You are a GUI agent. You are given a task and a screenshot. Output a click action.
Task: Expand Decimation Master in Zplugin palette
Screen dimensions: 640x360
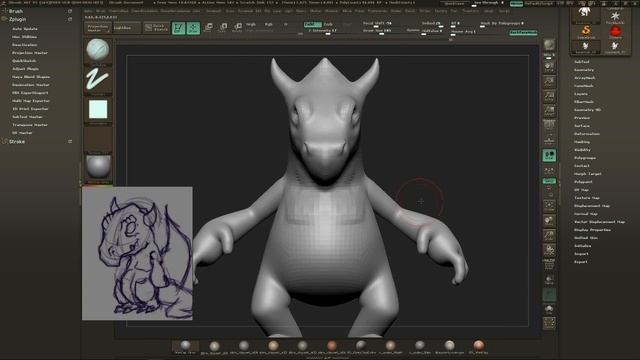(x=31, y=84)
